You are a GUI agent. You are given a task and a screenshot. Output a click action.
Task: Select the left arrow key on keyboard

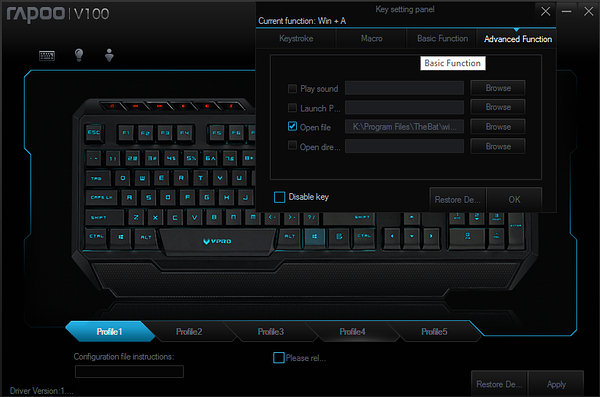pyautogui.click(x=392, y=236)
